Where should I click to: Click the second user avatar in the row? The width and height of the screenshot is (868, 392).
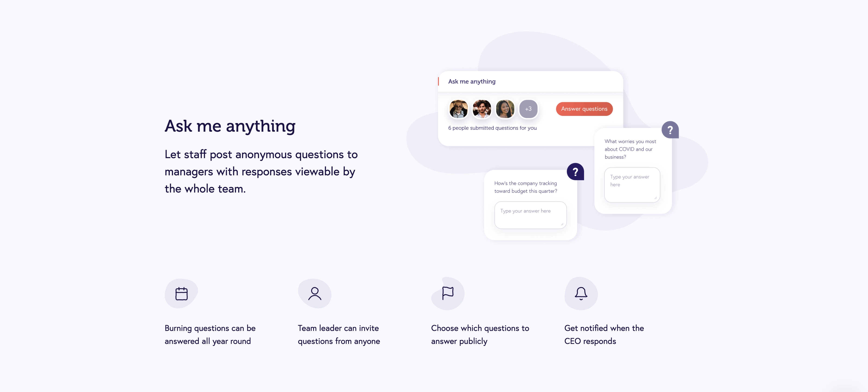point(481,108)
